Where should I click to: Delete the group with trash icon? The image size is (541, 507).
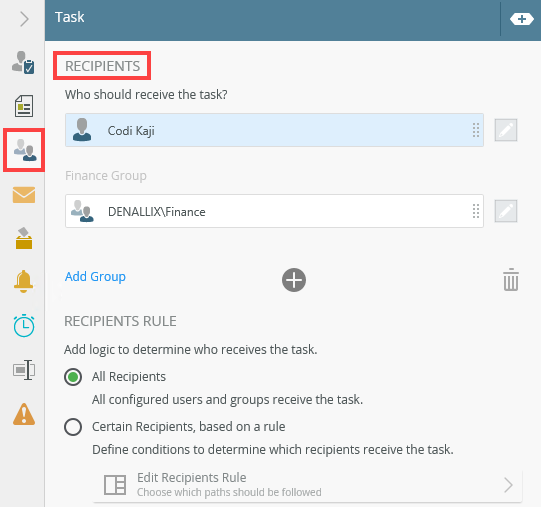tap(511, 280)
